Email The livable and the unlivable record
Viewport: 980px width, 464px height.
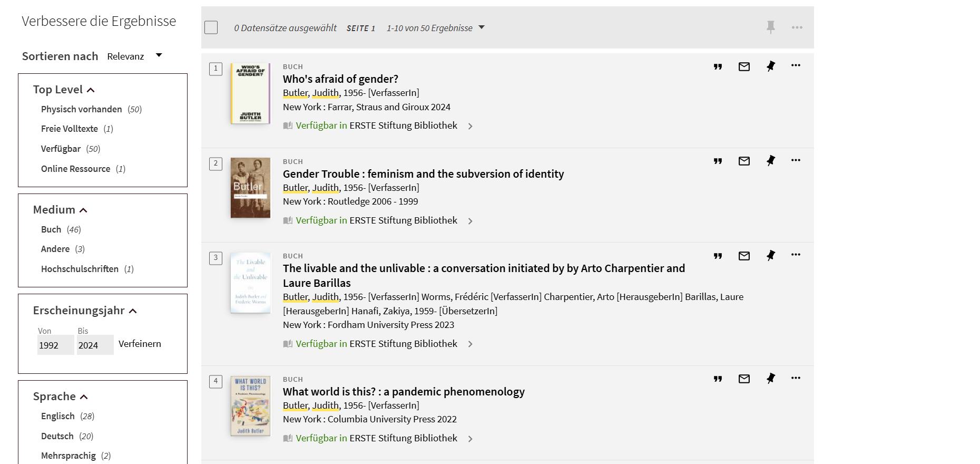coord(744,256)
